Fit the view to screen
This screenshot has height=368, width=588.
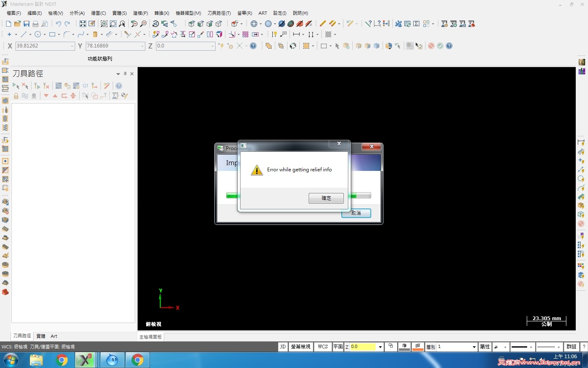pos(83,24)
